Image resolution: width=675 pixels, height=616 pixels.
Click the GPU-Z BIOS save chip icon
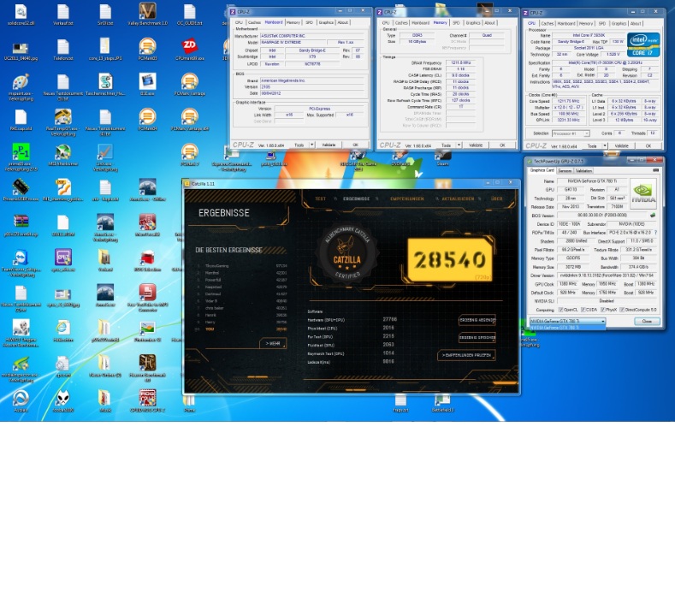point(653,215)
